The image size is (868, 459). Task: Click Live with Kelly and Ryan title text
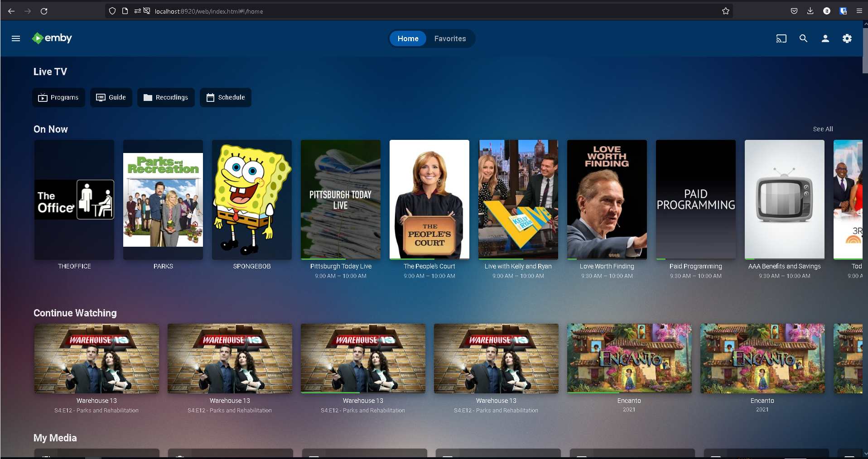[518, 266]
